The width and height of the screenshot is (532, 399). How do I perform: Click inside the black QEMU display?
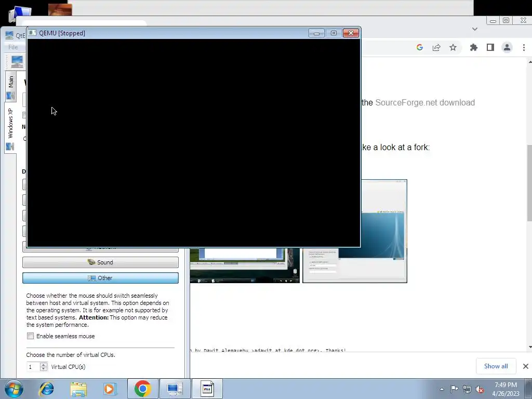click(194, 143)
